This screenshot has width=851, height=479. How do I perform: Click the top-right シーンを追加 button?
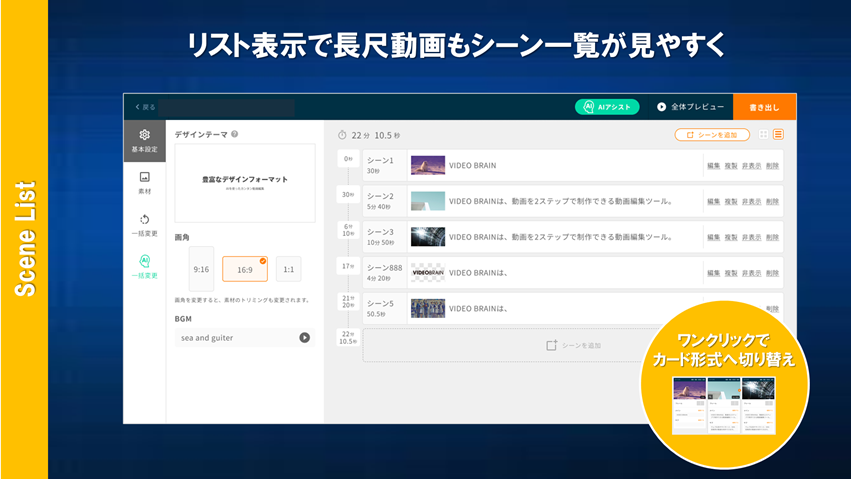coord(712,135)
